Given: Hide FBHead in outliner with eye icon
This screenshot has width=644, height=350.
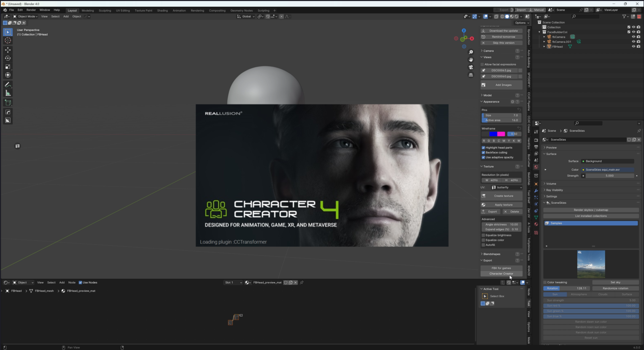Looking at the screenshot, I should point(634,46).
